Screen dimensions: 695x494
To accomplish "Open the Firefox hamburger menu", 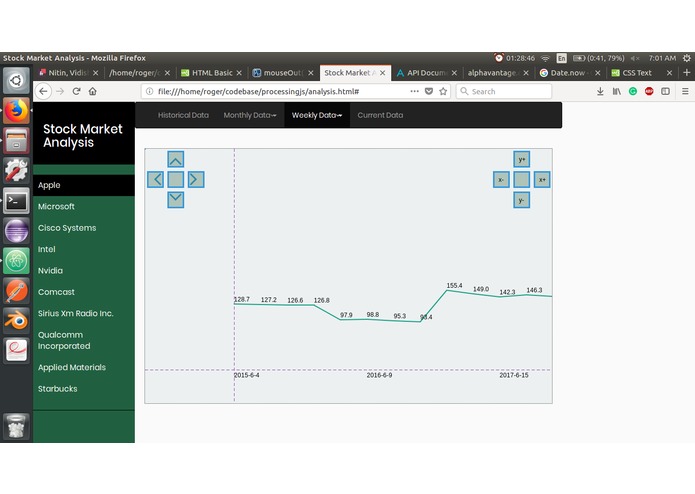I will (685, 91).
